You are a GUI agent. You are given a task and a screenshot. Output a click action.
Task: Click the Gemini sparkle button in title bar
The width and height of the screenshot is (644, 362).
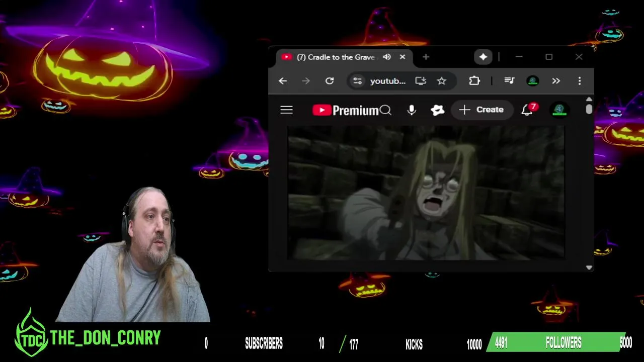coord(483,57)
